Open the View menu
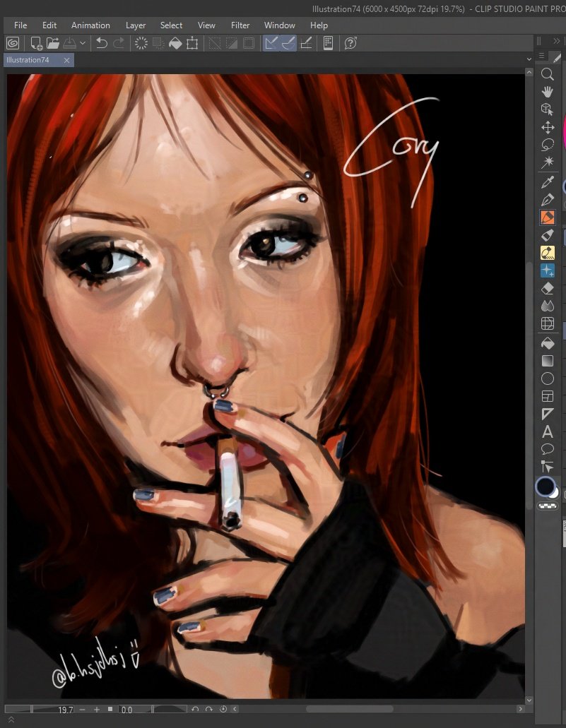The width and height of the screenshot is (566, 728). (206, 25)
